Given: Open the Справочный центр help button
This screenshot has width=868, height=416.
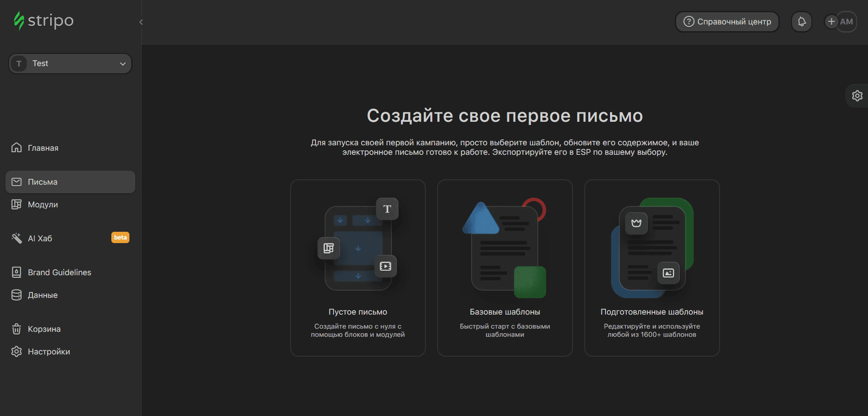Looking at the screenshot, I should point(727,22).
